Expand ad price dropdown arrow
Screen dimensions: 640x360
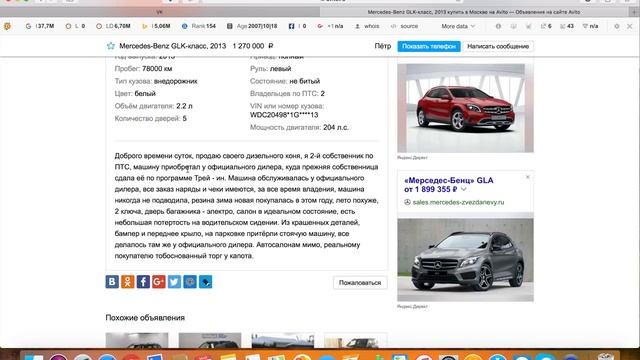pyautogui.click(x=464, y=189)
